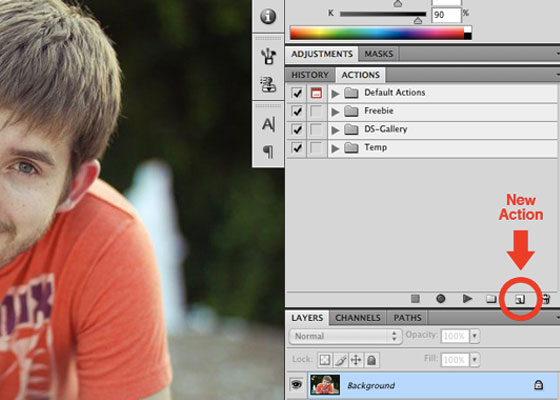This screenshot has height=400, width=560.
Task: Click the Begin recording circle button
Action: click(x=441, y=299)
